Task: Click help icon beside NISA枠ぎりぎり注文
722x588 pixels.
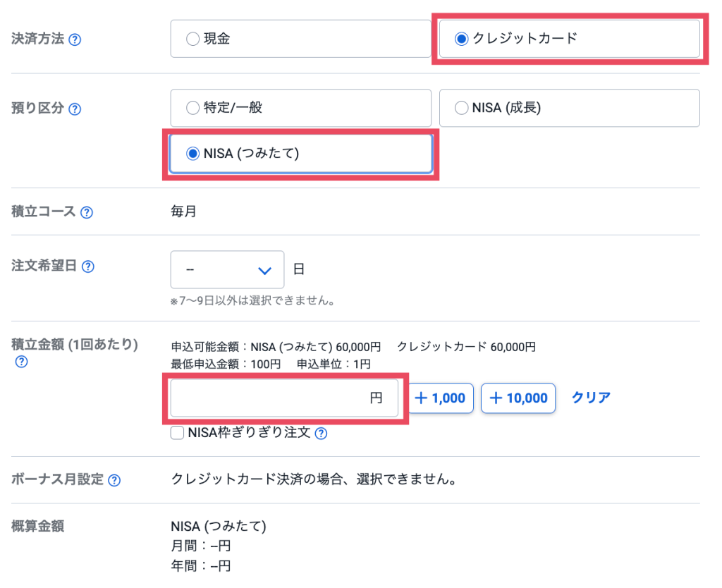Action: point(321,434)
